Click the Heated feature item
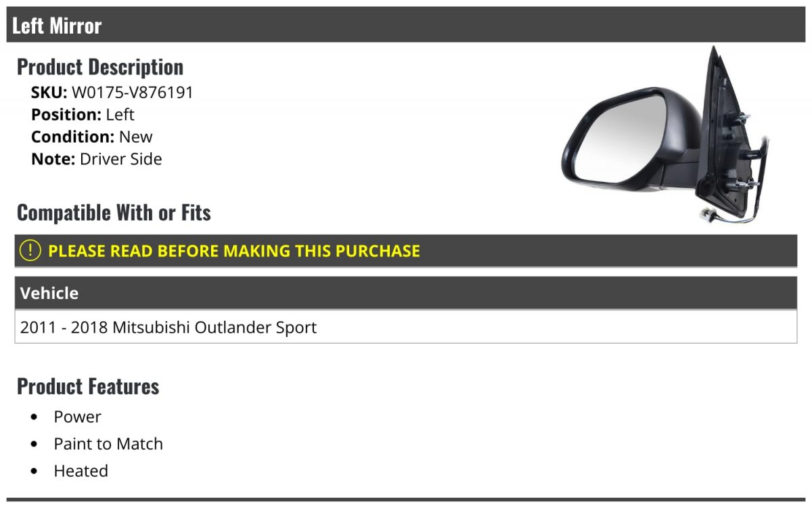 (x=81, y=471)
